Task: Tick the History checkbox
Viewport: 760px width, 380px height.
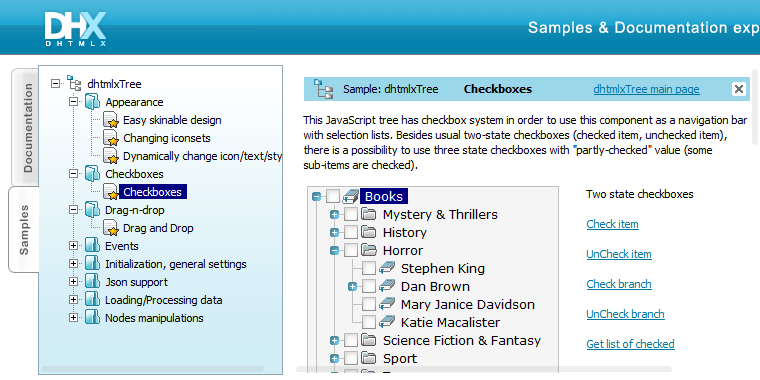Action: click(351, 232)
